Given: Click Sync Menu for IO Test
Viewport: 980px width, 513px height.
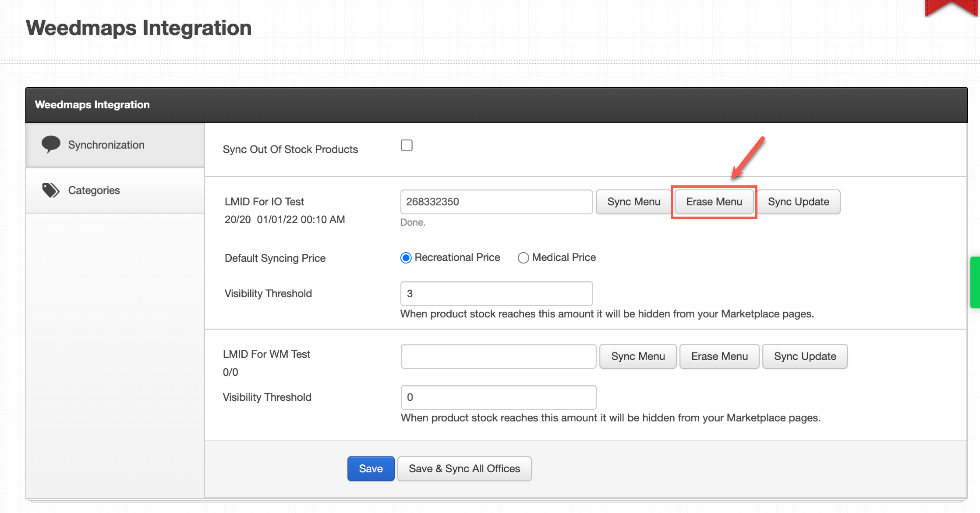Looking at the screenshot, I should (x=633, y=202).
